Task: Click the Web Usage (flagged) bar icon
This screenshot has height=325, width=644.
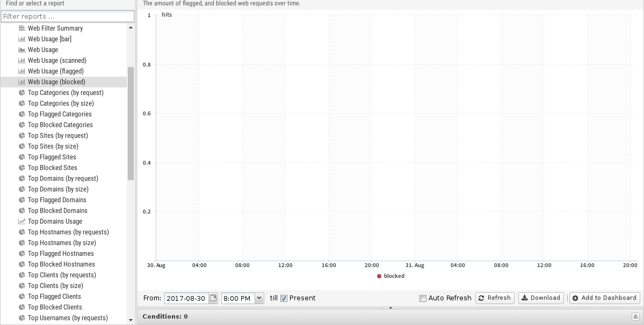Action: [x=22, y=71]
